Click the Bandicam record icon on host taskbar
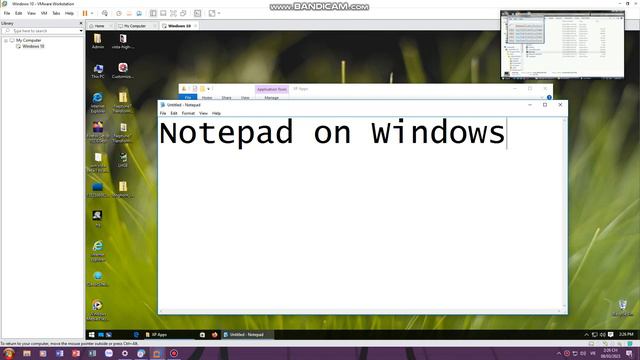The height and width of the screenshot is (360, 640). (x=174, y=353)
